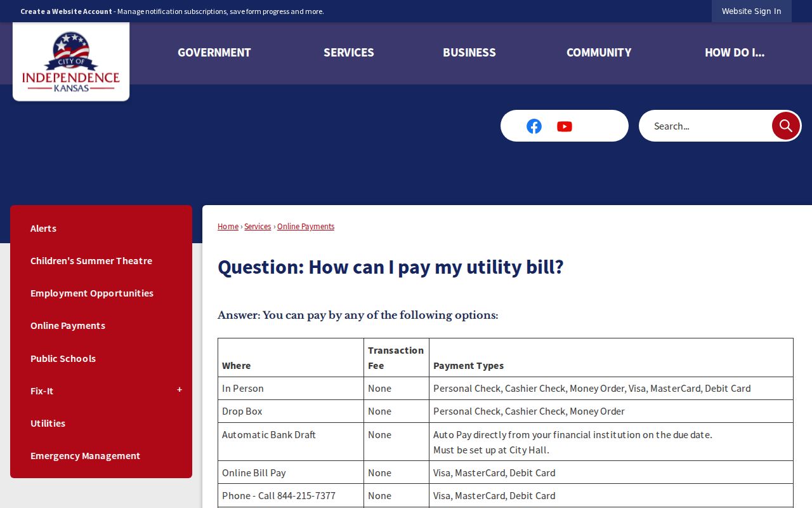This screenshot has width=812, height=508.
Task: Expand the Fix-It submenu plus icon
Action: [x=180, y=390]
